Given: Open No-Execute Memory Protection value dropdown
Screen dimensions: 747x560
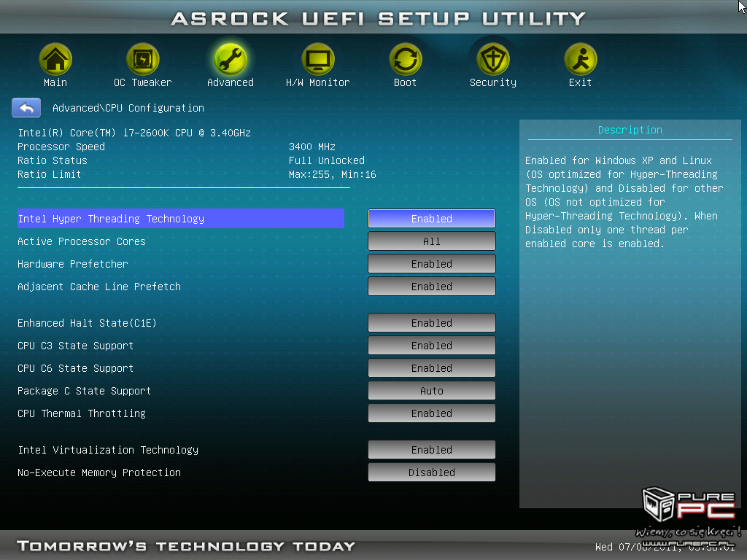Looking at the screenshot, I should point(432,472).
